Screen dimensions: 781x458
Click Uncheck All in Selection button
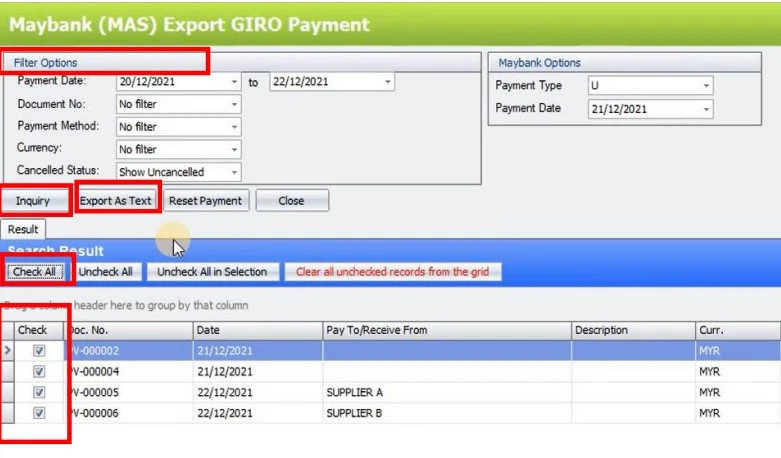click(x=212, y=272)
